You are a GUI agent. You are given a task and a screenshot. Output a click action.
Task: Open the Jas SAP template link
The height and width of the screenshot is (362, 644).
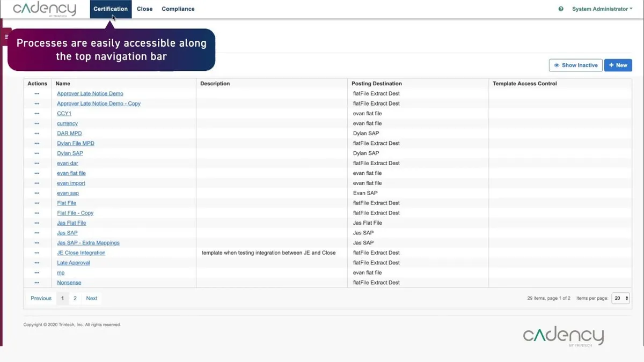67,233
